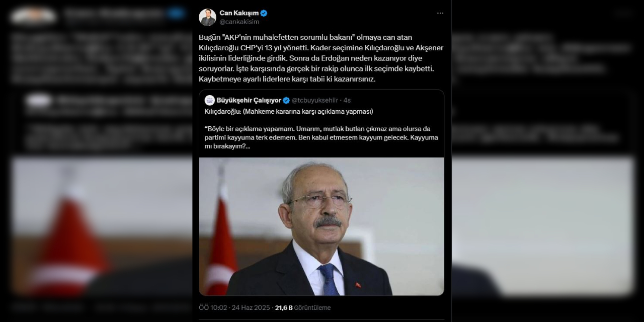Open the Büyükşehir Çalışıyor account name

point(249,100)
